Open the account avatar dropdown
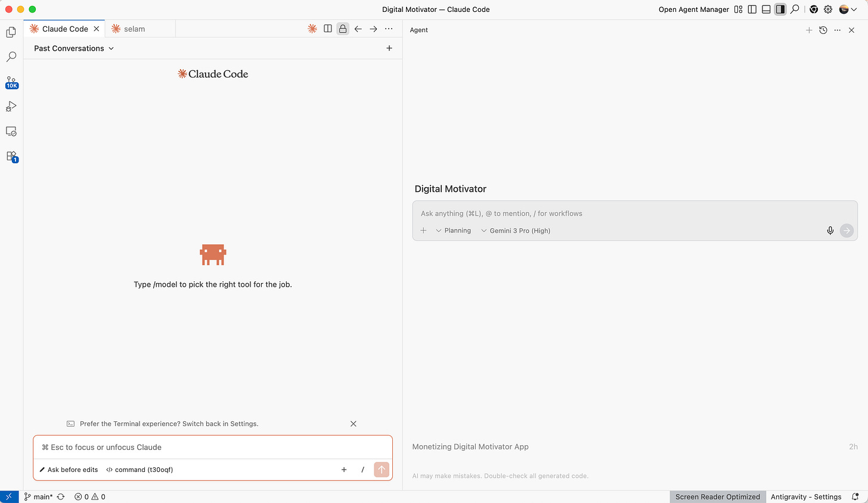This screenshot has height=503, width=868. (848, 10)
